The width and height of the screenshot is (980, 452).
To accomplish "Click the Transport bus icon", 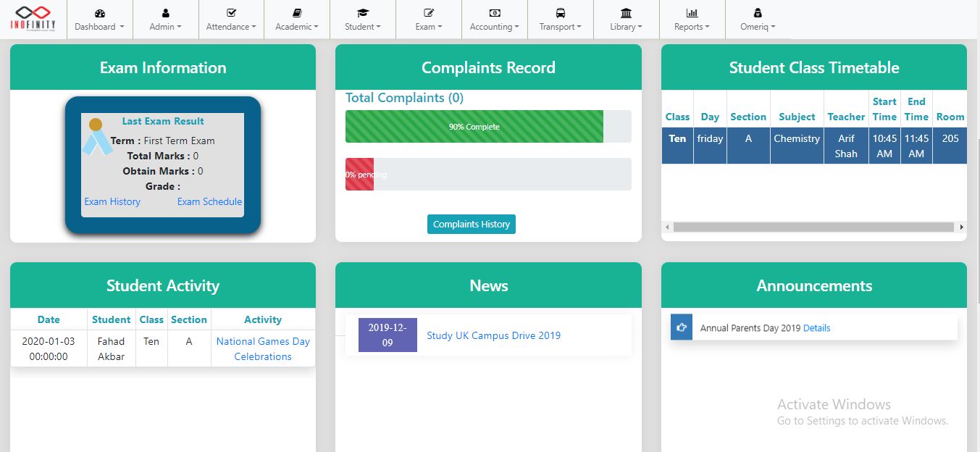I will [561, 13].
